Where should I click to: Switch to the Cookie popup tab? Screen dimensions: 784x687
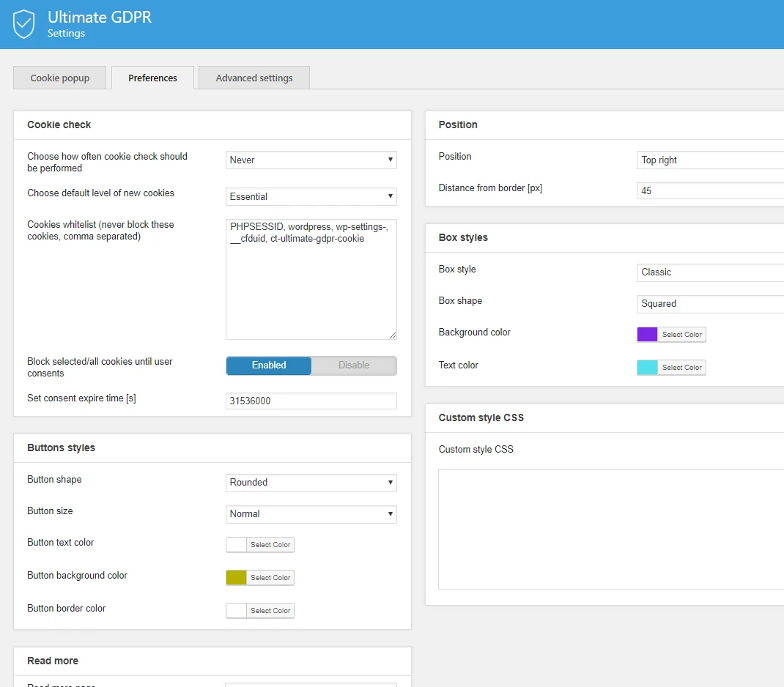click(59, 78)
